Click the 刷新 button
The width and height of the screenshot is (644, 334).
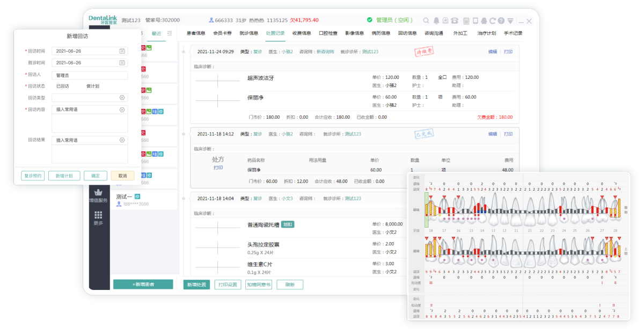click(290, 285)
